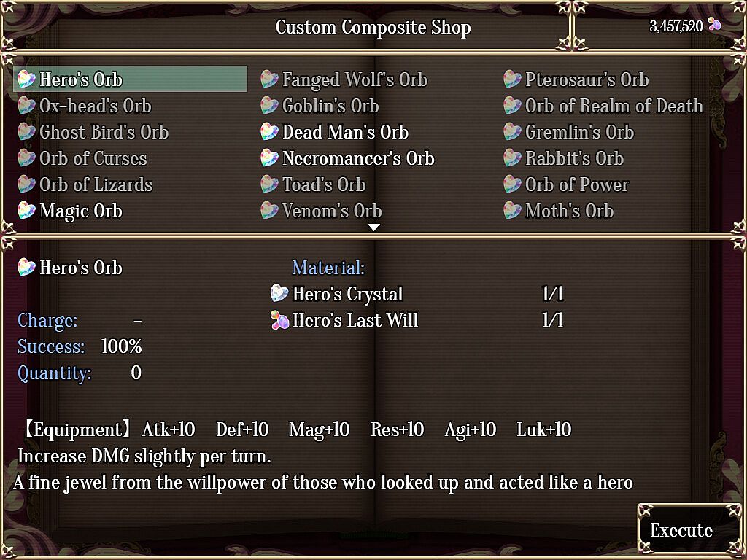Select Ghost Bird's Orb entry
This screenshot has width=747, height=560.
tap(104, 132)
